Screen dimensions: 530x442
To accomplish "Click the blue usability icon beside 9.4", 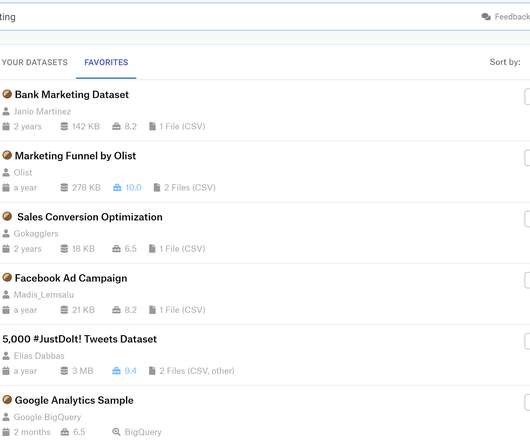I will pyautogui.click(x=116, y=371).
